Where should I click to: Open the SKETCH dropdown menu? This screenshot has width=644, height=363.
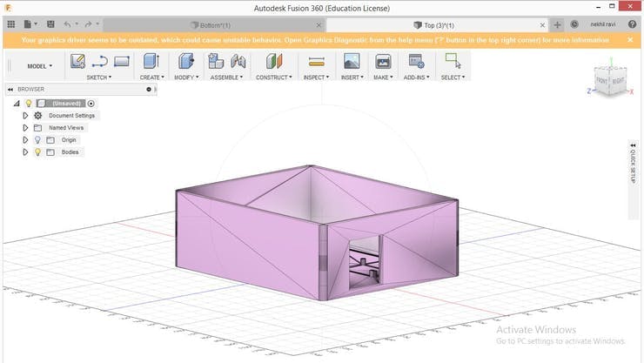[x=99, y=77]
